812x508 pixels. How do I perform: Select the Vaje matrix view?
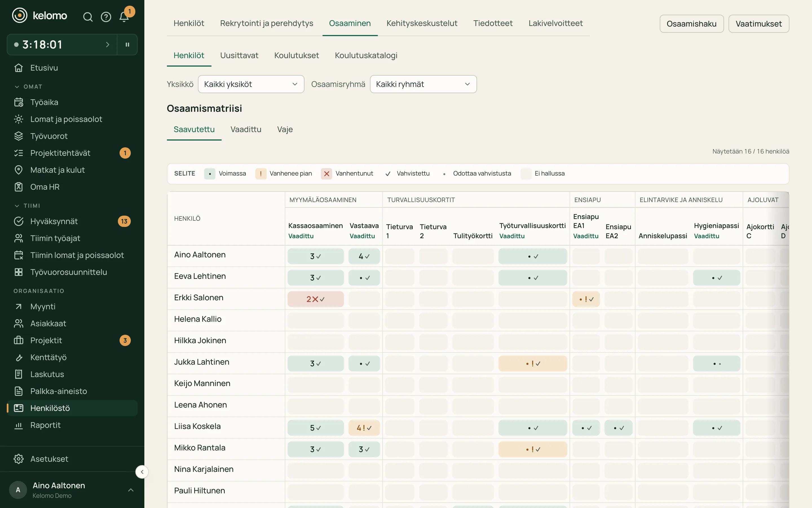point(285,129)
